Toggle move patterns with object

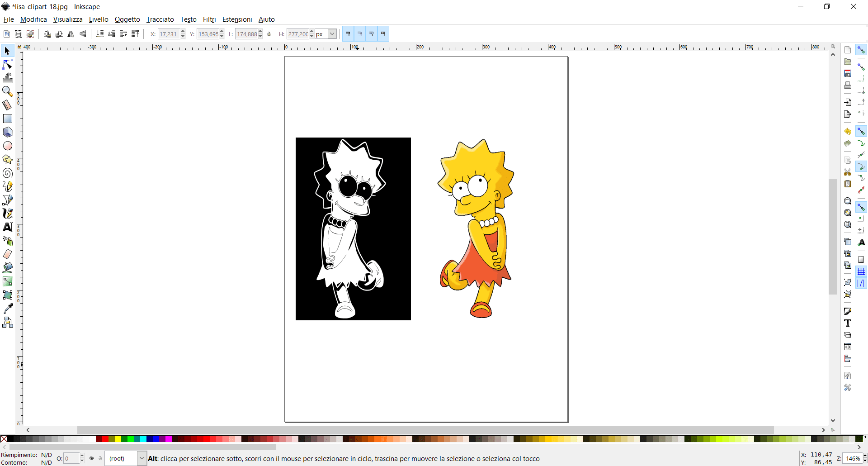coord(383,34)
